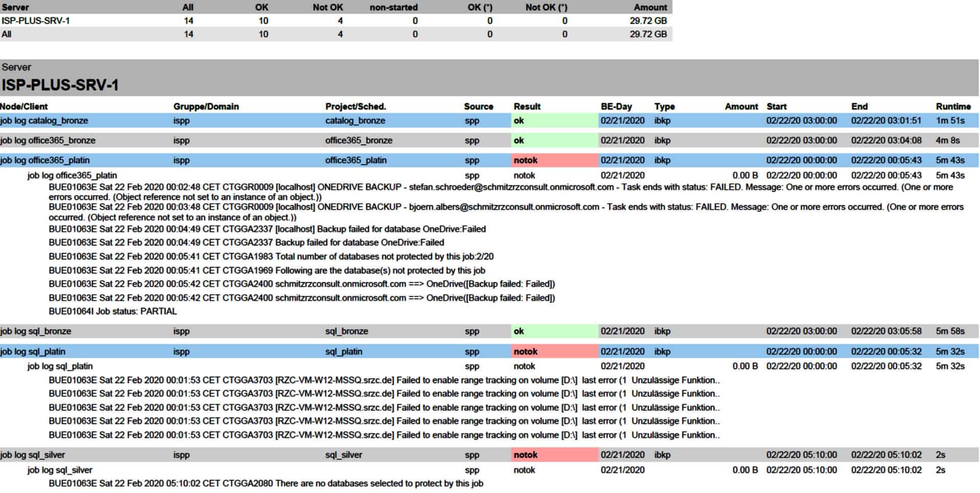Click the Not OK header in summary table

pos(328,7)
